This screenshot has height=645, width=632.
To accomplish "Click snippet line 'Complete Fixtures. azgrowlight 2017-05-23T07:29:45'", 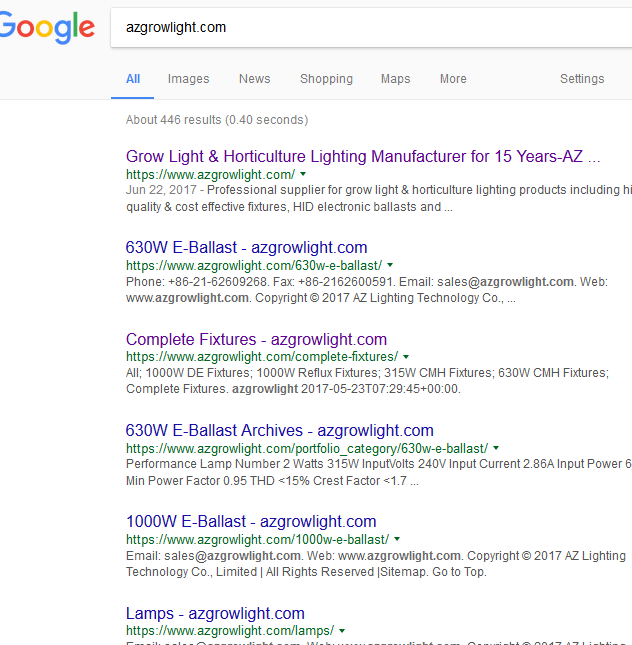I will pos(293,389).
